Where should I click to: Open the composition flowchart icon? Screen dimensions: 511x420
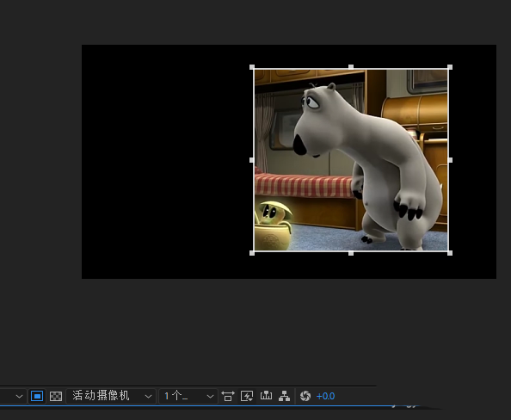(x=284, y=396)
